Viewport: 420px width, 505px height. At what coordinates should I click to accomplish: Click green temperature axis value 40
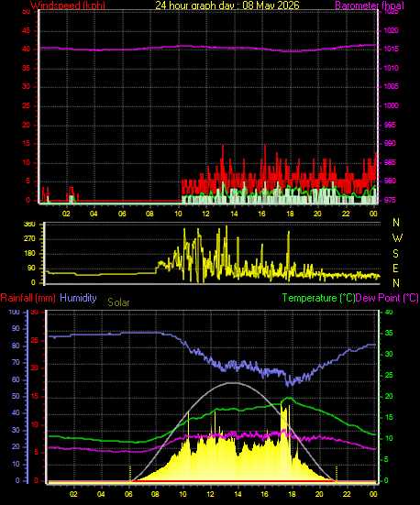point(390,313)
